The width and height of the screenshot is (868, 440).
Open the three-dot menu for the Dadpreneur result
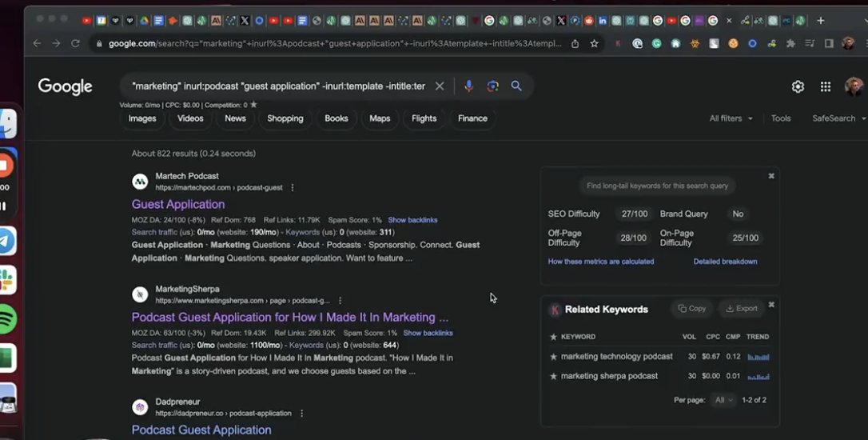point(301,414)
